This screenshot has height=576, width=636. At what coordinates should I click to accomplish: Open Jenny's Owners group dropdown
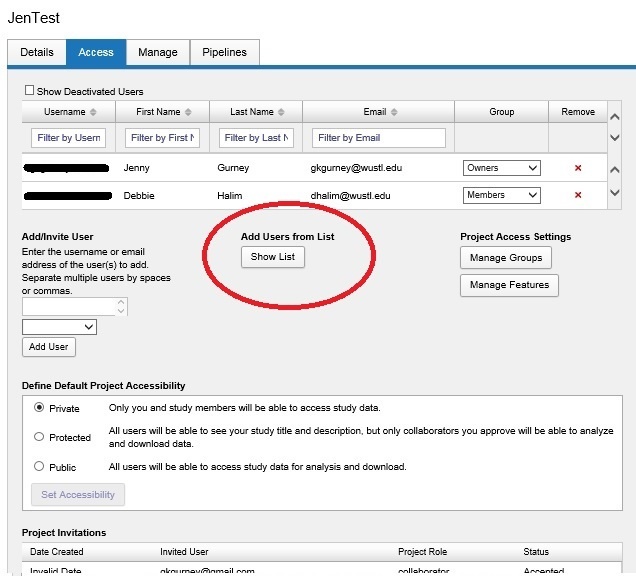[501, 168]
